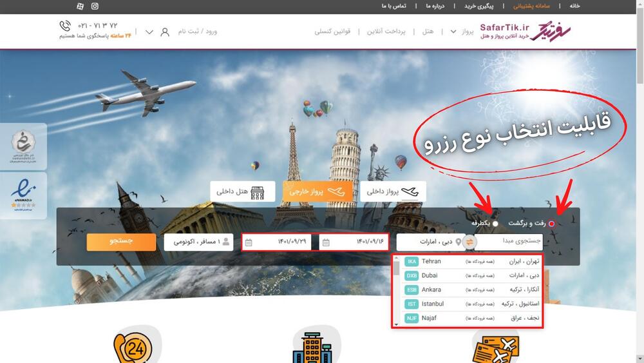644x363 pixels.
Task: Open the passengers and Economy class selector
Action: pyautogui.click(x=198, y=242)
